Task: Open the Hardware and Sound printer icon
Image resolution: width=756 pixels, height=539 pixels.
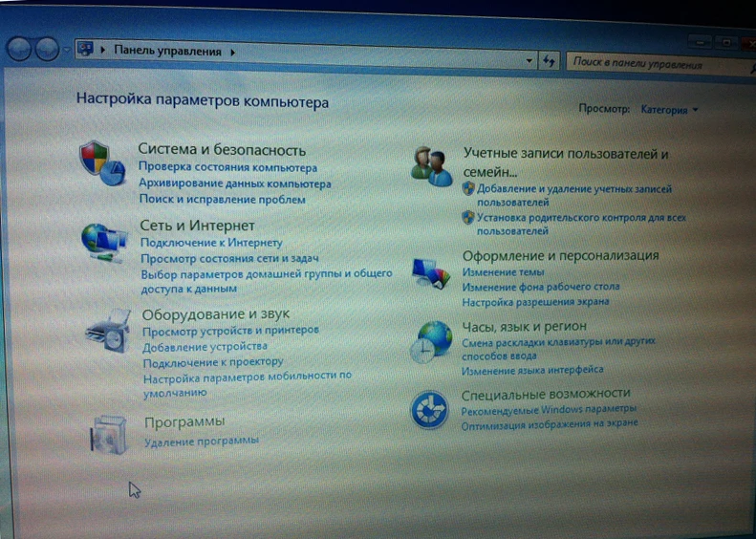Action: [x=109, y=331]
